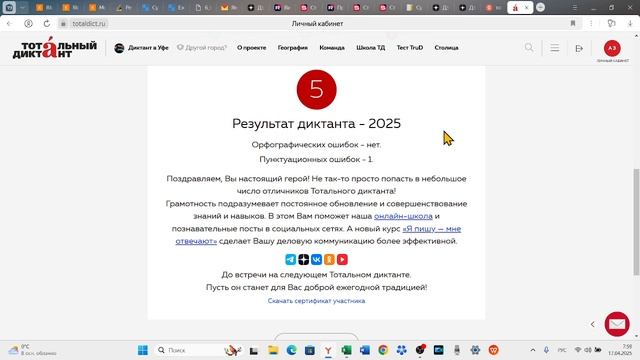This screenshot has height=360, width=640.
Task: Open the browser downloads arrow icon
Action: pos(630,24)
